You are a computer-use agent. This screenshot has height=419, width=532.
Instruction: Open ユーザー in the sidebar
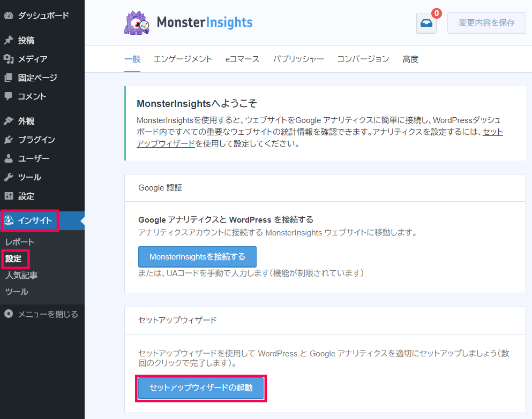[34, 158]
